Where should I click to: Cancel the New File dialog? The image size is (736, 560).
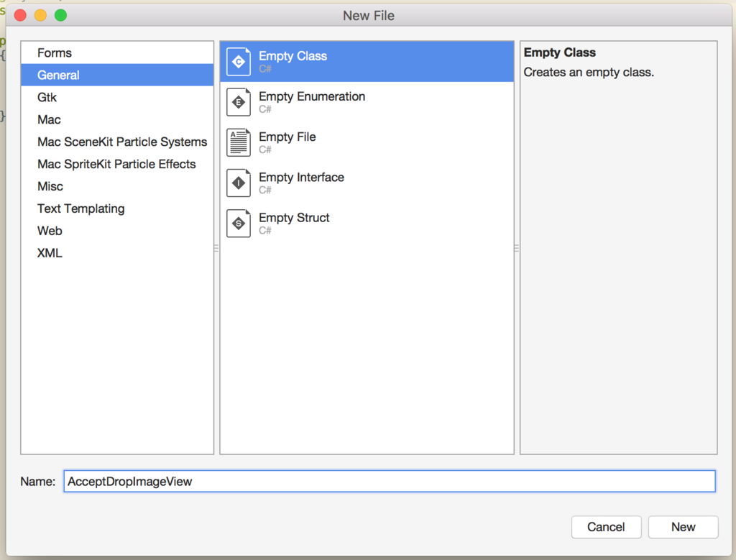pos(606,527)
